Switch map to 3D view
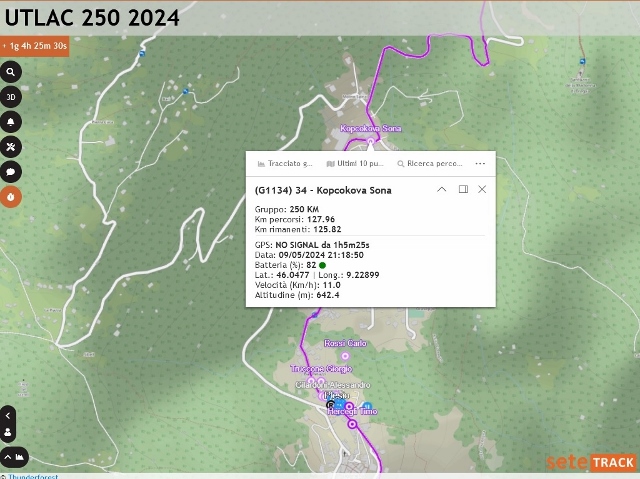 (x=11, y=97)
